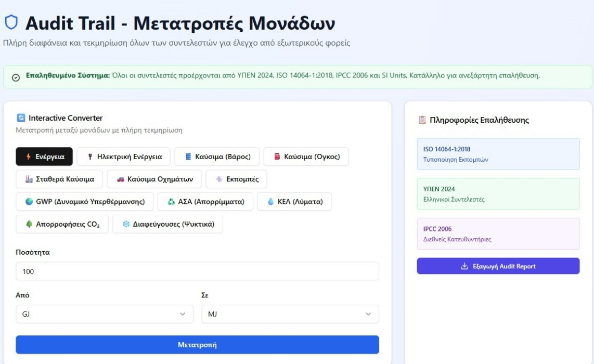The height and width of the screenshot is (364, 594).
Task: Click the checkmark icon in the green verified banner
Action: pyautogui.click(x=16, y=77)
